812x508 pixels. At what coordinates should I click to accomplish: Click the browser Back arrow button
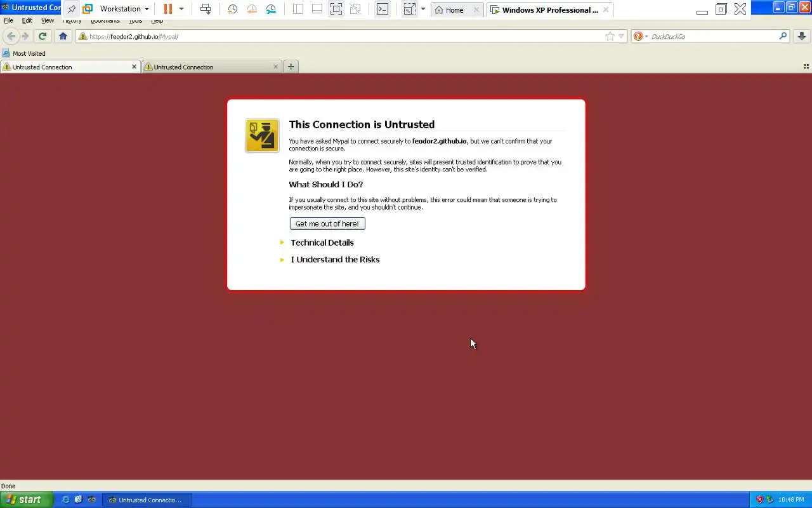click(x=11, y=36)
